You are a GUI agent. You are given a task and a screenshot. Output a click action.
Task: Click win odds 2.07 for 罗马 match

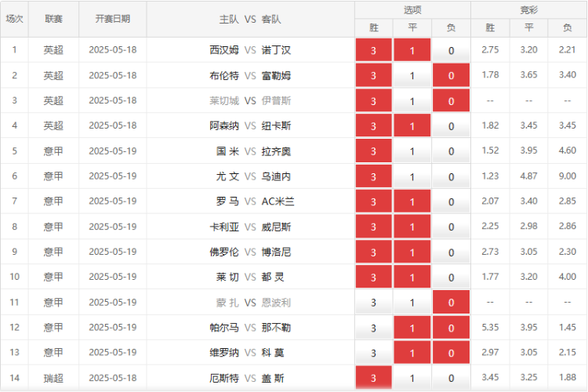click(490, 201)
